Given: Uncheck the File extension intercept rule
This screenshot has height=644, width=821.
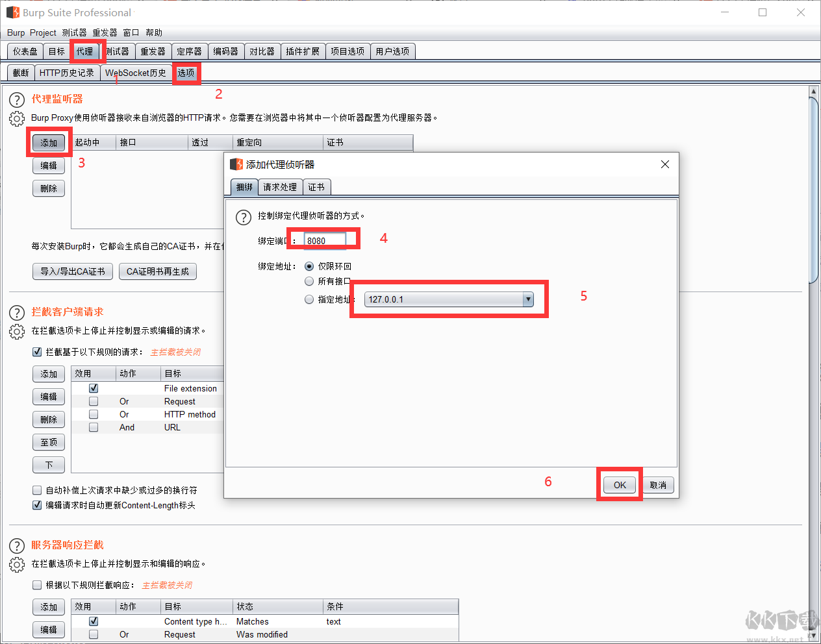Looking at the screenshot, I should tap(94, 388).
